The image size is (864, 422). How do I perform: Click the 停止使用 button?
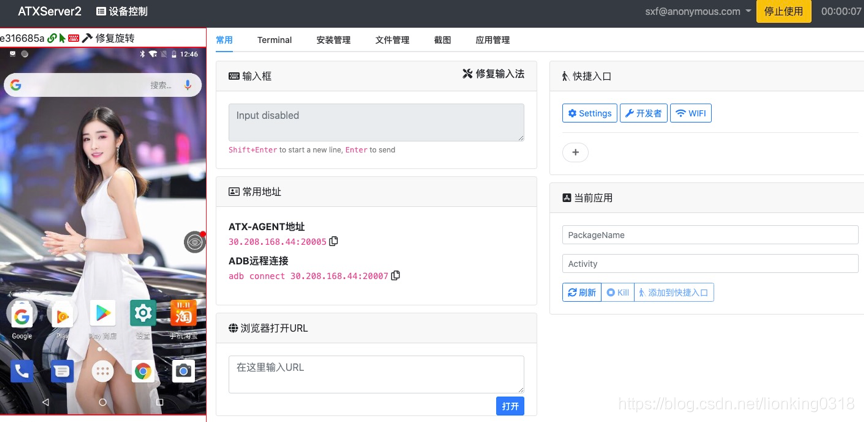click(784, 12)
